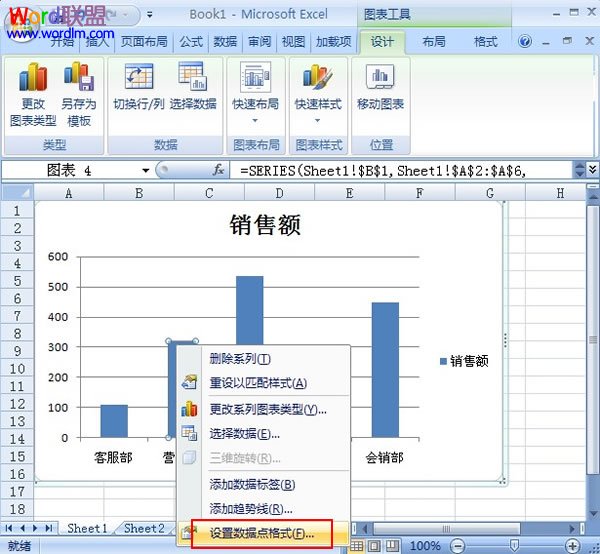Viewport: 600px width, 554px height.
Task: Go to previous sheet navigation arrow
Action: tap(22, 528)
